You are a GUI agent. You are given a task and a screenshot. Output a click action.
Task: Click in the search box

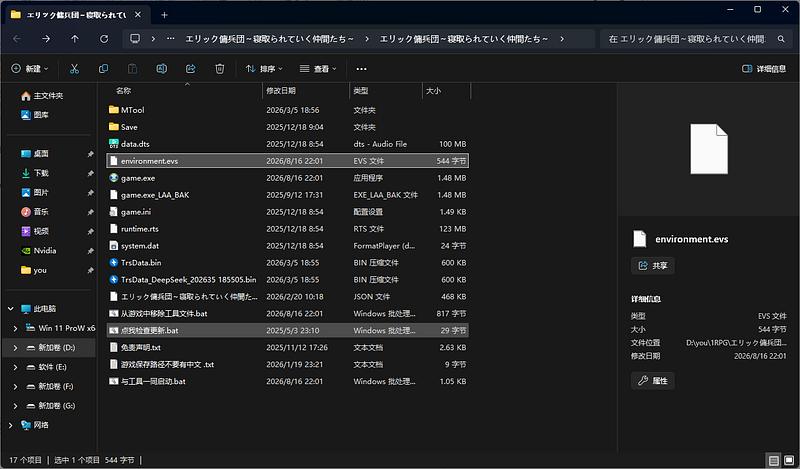coord(687,39)
